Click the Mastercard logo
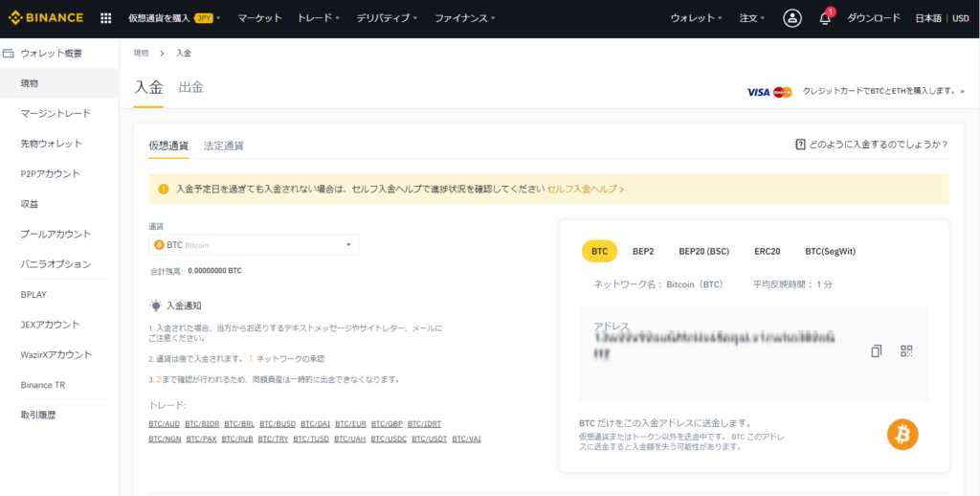Viewport: 980px width, 496px height. (783, 92)
